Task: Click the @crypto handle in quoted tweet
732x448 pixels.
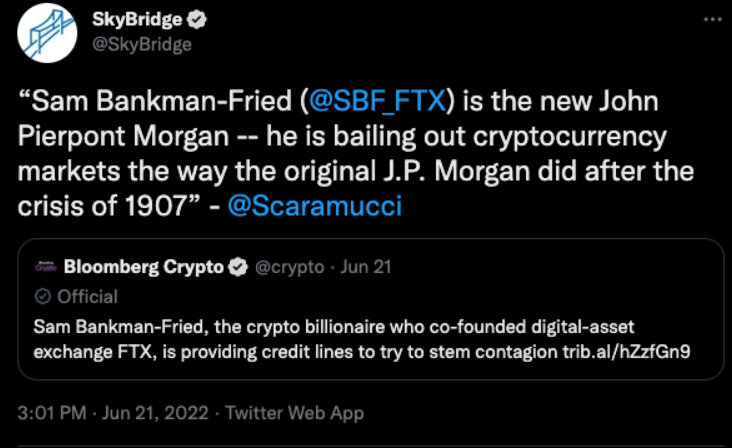Action: tap(289, 267)
